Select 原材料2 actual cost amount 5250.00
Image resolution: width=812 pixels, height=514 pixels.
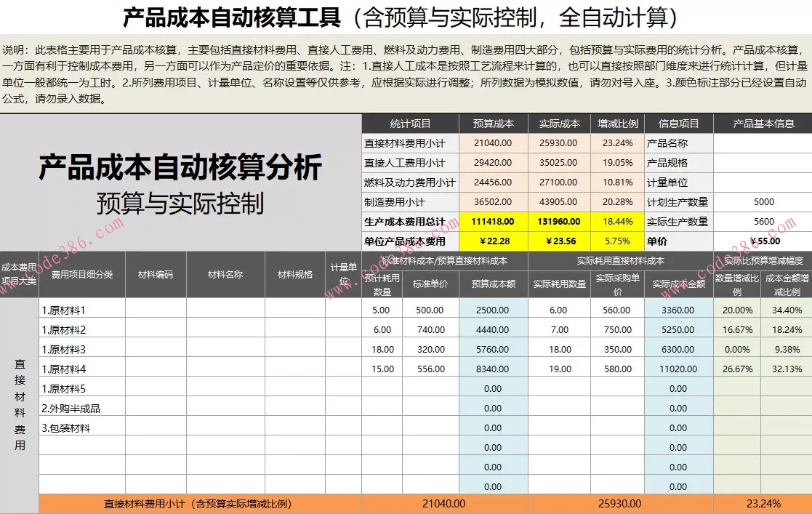point(678,330)
